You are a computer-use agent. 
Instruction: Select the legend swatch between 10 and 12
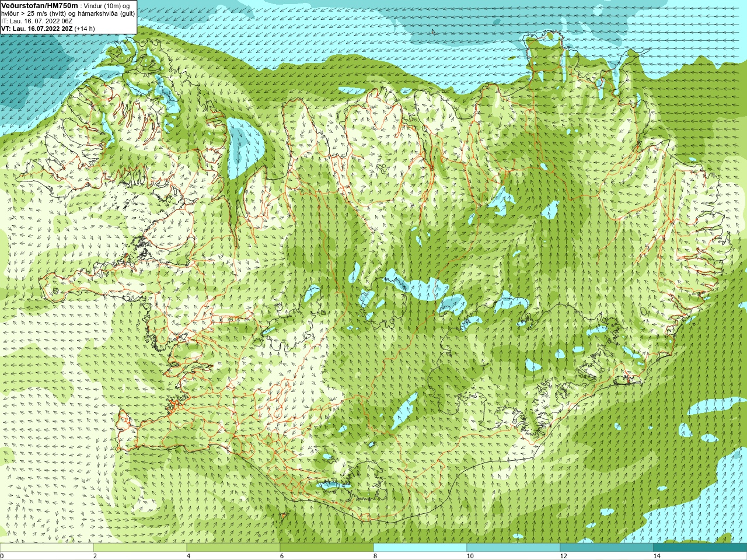point(514,548)
